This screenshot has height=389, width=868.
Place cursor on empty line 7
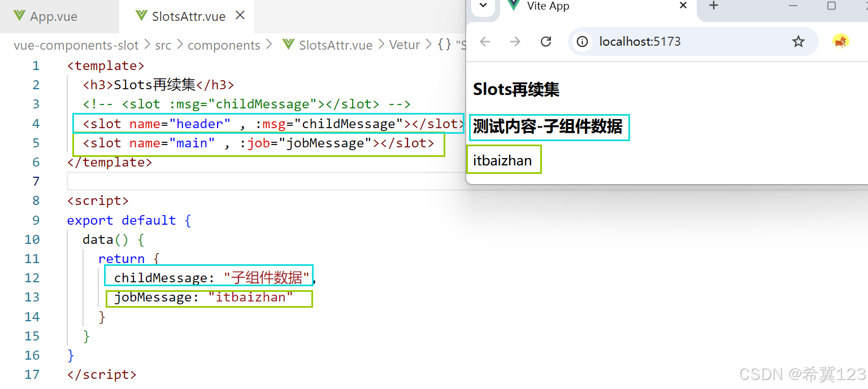click(x=266, y=181)
